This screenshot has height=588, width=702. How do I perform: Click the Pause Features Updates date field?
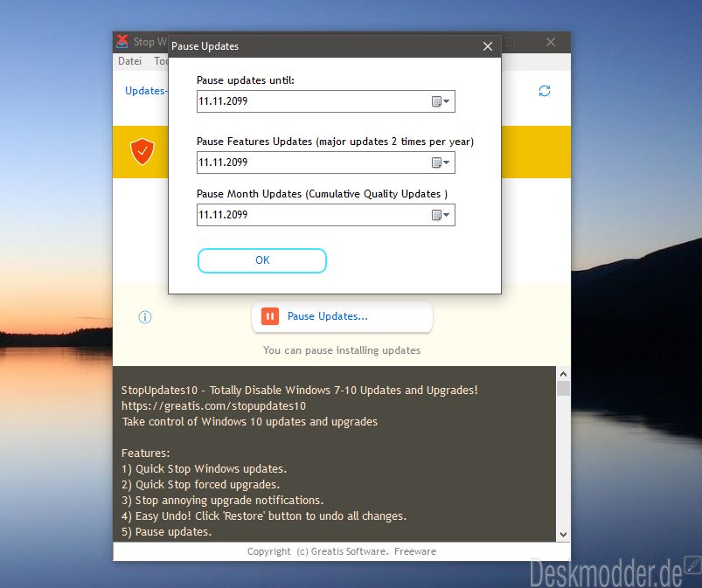click(326, 163)
